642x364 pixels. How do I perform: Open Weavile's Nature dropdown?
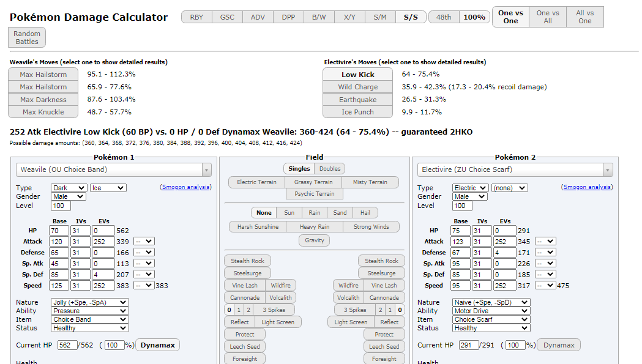pyautogui.click(x=90, y=302)
